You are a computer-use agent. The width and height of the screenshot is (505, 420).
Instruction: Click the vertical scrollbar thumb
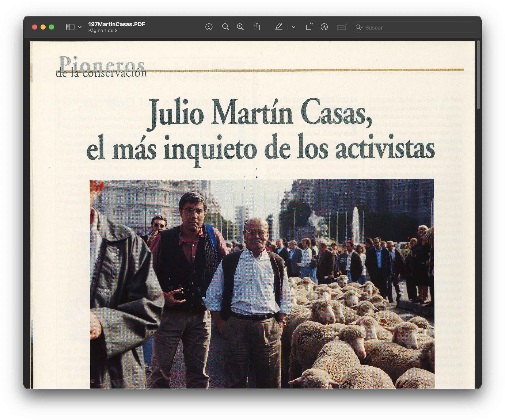point(478,75)
